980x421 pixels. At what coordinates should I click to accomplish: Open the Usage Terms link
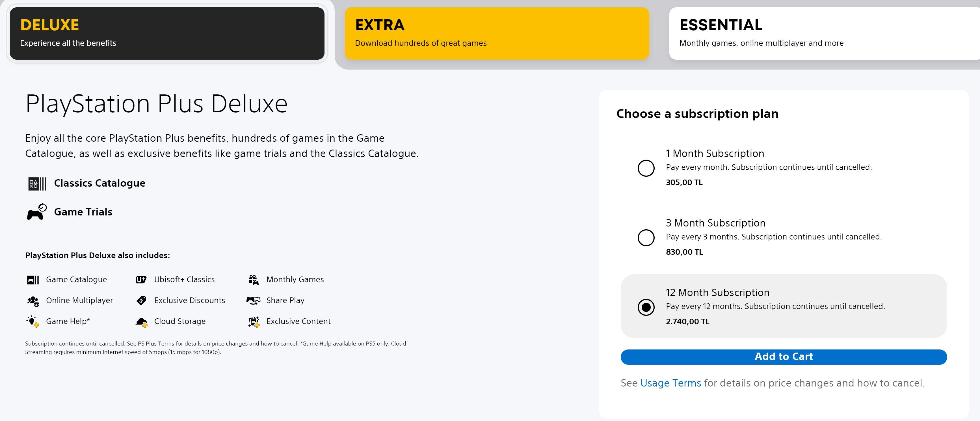click(x=670, y=383)
